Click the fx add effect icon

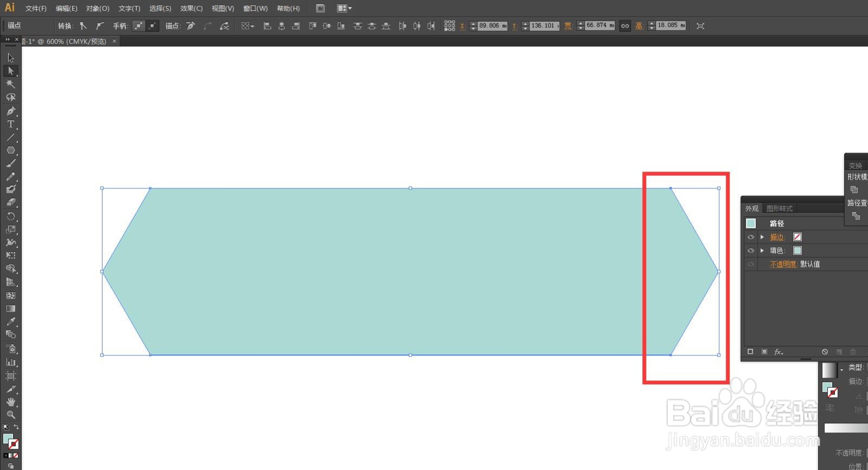pyautogui.click(x=778, y=352)
